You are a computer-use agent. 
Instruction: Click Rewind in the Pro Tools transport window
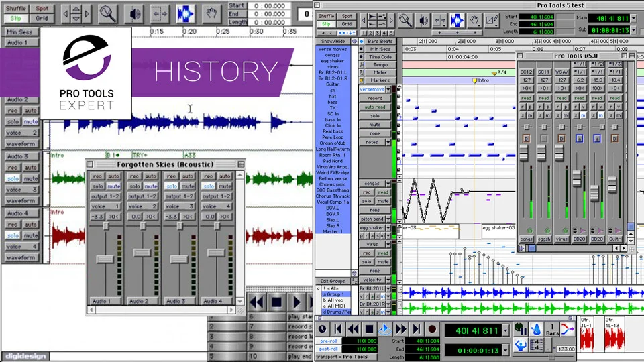(x=354, y=329)
